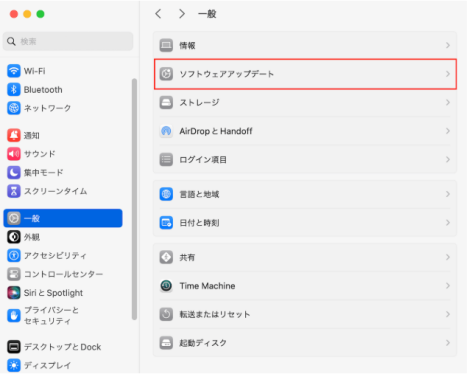This screenshot has width=470, height=374.
Task: Click the サウンド speaker icon
Action: point(14,154)
